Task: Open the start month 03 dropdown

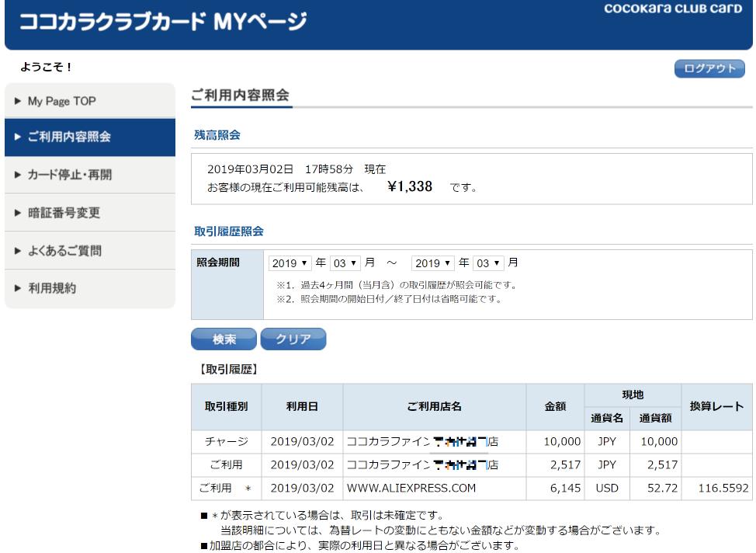Action: tap(345, 263)
